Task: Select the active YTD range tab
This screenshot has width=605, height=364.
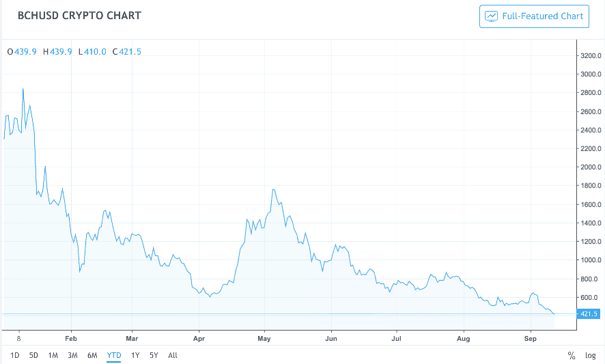Action: [114, 355]
